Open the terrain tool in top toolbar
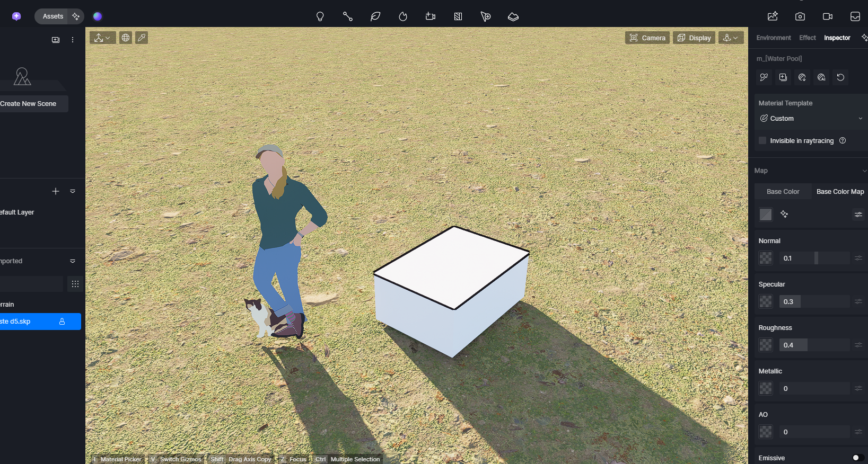Screen dimensions: 868x464 tap(513, 16)
